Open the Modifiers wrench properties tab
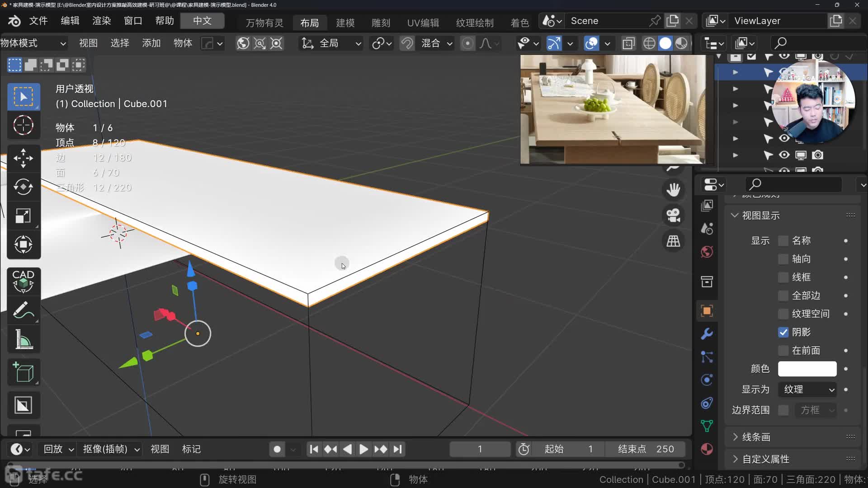 click(x=707, y=334)
